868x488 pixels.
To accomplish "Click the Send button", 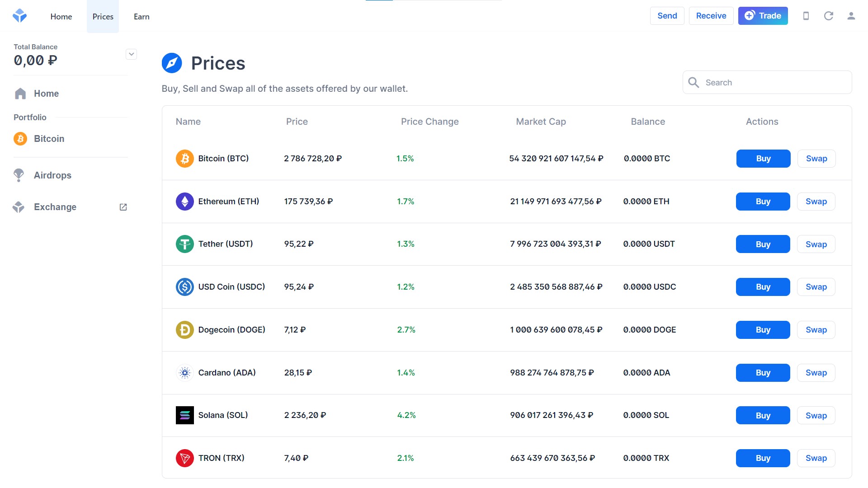I will point(667,16).
